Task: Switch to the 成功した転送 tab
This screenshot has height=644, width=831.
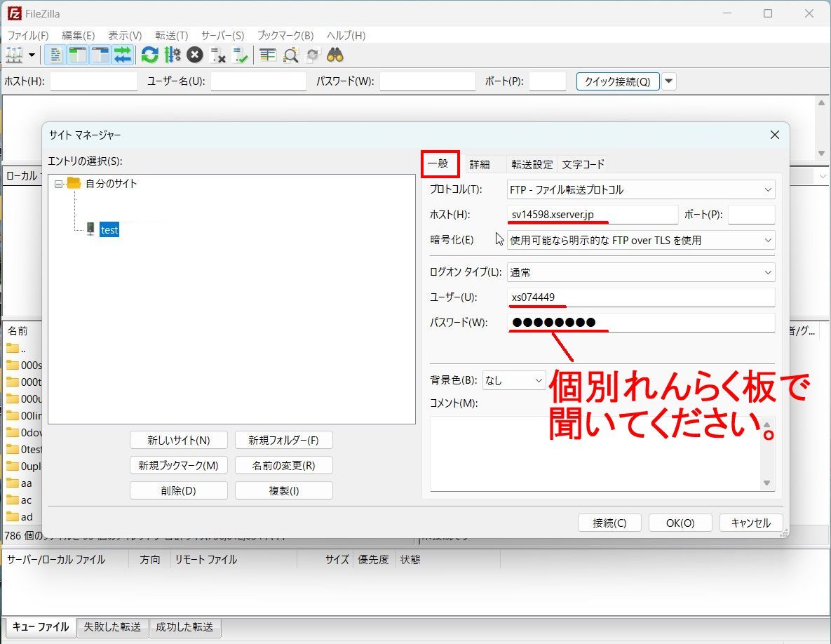Action: (184, 627)
